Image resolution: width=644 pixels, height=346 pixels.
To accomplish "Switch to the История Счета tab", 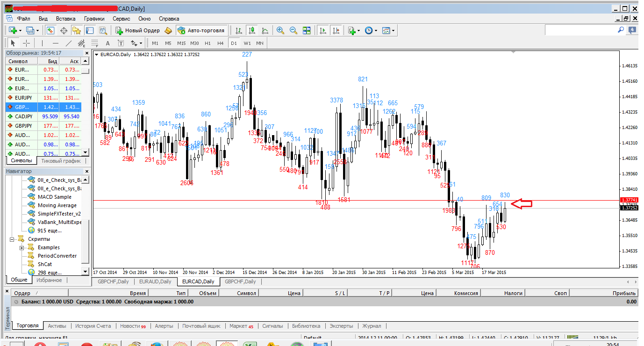I will (93, 326).
